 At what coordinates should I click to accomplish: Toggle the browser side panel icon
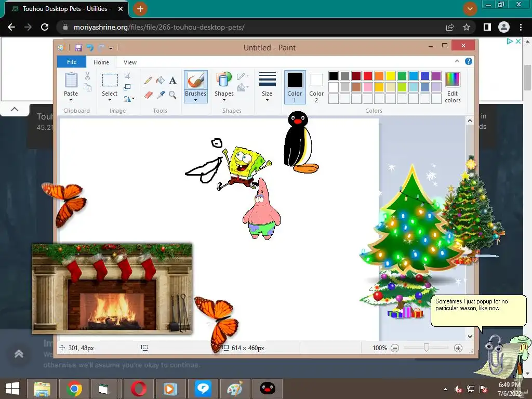(487, 27)
